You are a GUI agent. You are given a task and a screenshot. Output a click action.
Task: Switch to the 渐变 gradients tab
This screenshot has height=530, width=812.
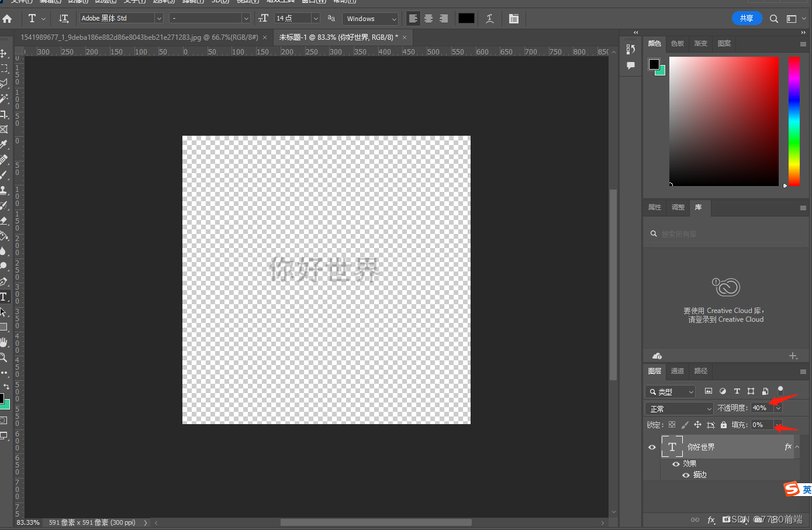[x=701, y=44]
